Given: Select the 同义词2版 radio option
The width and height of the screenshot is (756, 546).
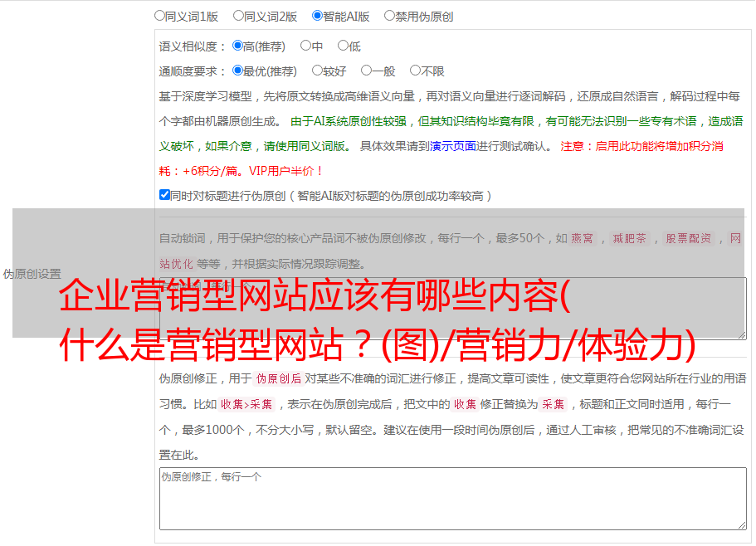Looking at the screenshot, I should [x=239, y=16].
